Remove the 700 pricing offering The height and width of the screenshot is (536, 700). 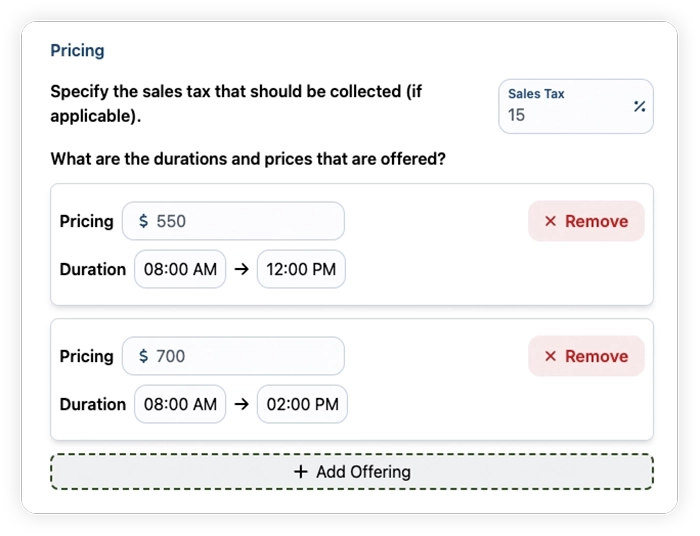[586, 356]
